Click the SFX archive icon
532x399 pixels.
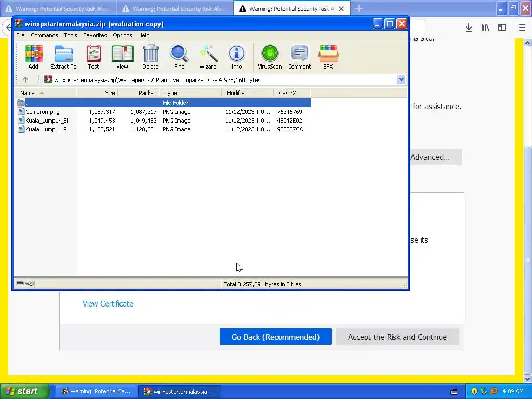pyautogui.click(x=328, y=57)
